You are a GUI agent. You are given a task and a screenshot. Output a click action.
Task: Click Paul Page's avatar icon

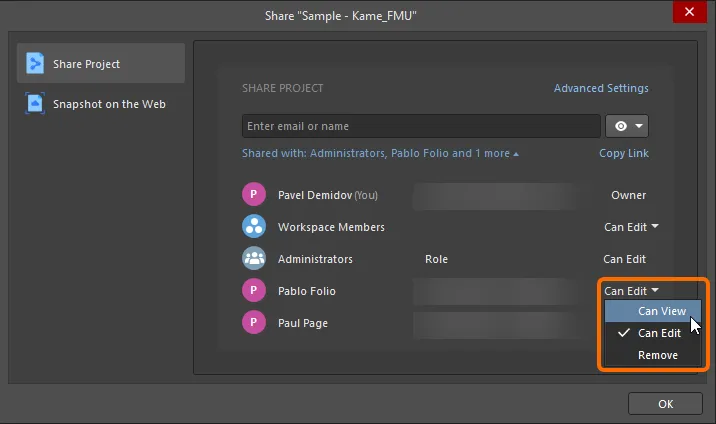point(254,323)
